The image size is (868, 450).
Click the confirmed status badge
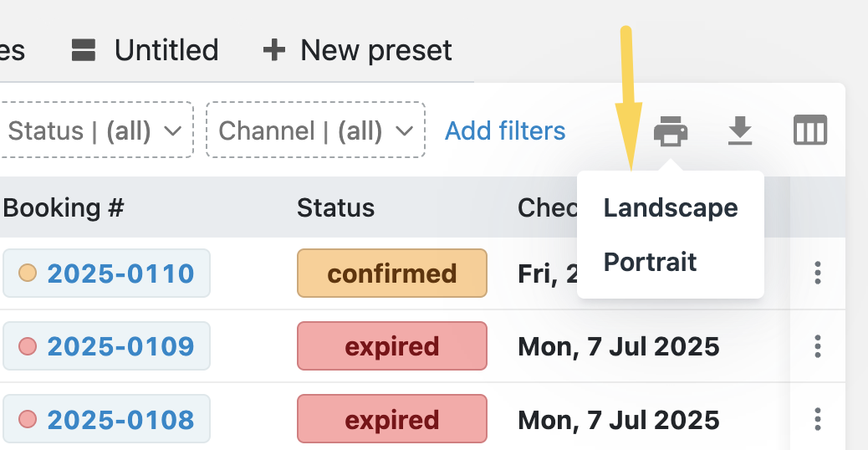(x=392, y=274)
